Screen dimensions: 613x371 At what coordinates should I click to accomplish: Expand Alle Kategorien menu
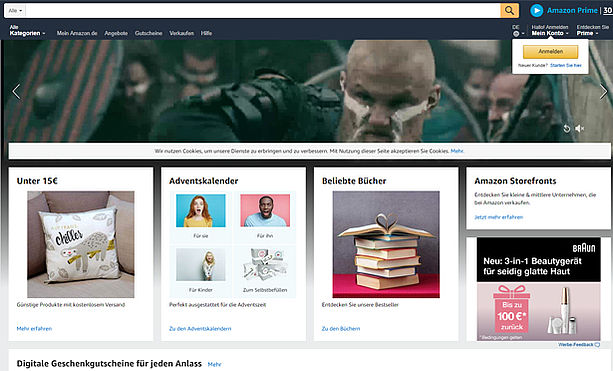coord(27,30)
